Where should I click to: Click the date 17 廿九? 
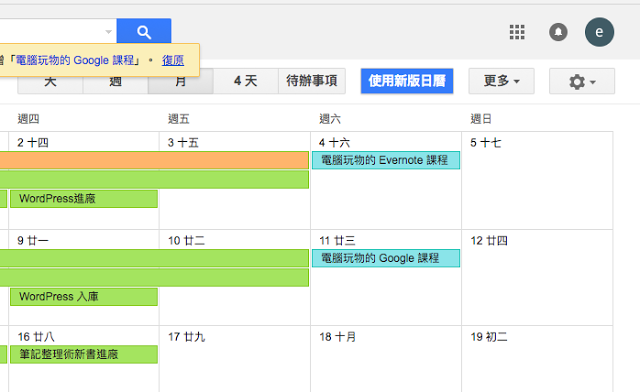187,337
